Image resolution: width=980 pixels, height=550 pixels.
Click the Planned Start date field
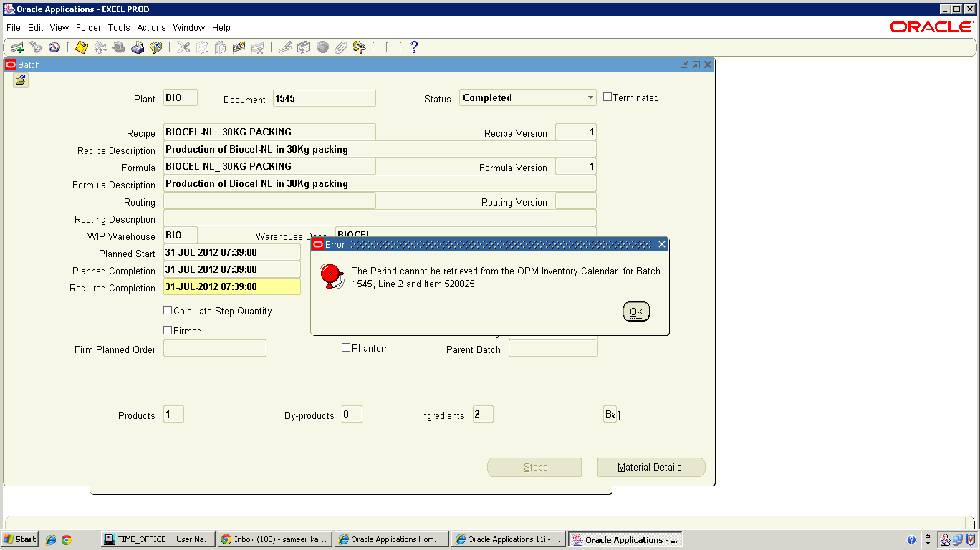pos(232,253)
